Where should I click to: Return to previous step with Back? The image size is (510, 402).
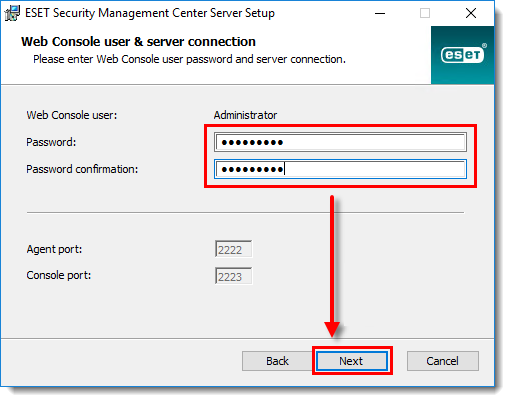tap(277, 361)
